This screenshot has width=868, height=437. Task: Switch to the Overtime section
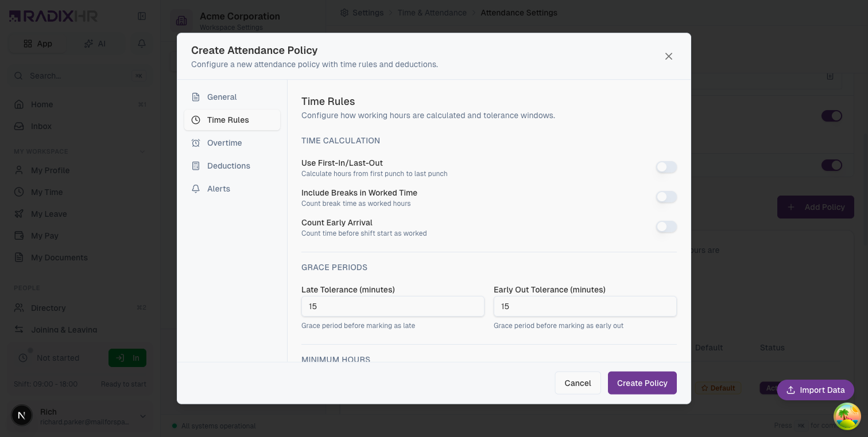point(232,143)
